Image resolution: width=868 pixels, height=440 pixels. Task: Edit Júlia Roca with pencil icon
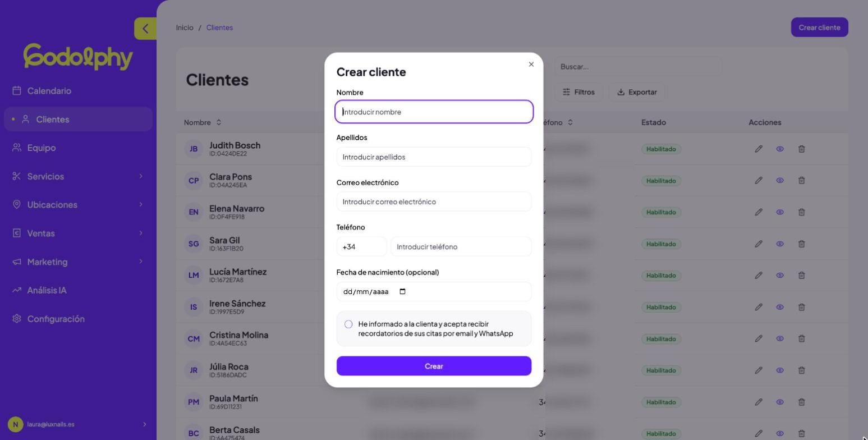759,370
